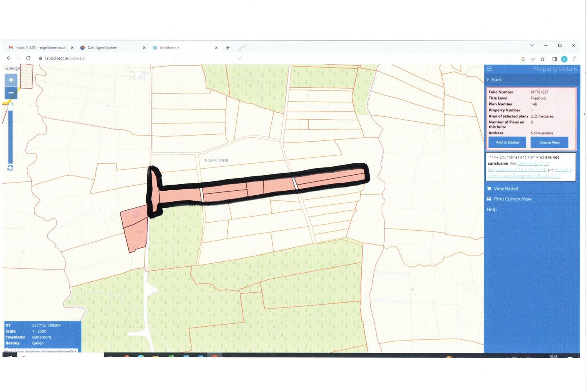Open the browser side panel icon
588x392 pixels.
click(x=555, y=59)
